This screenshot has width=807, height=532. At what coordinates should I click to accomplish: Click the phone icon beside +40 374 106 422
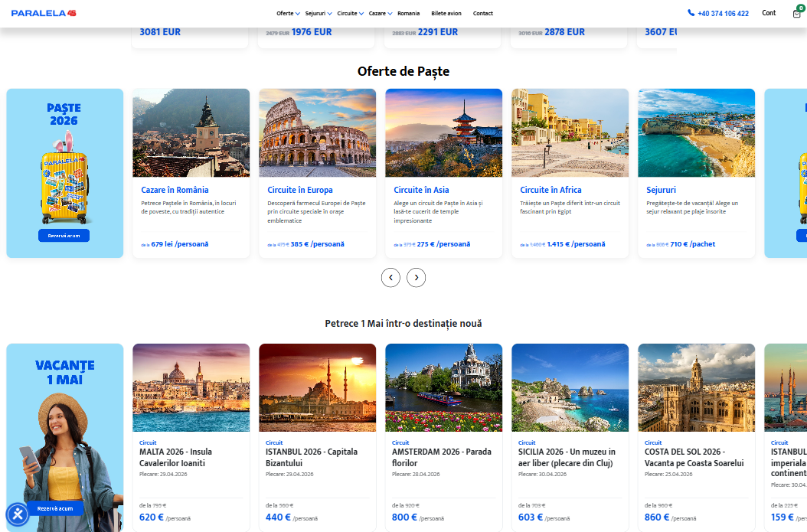coord(691,13)
